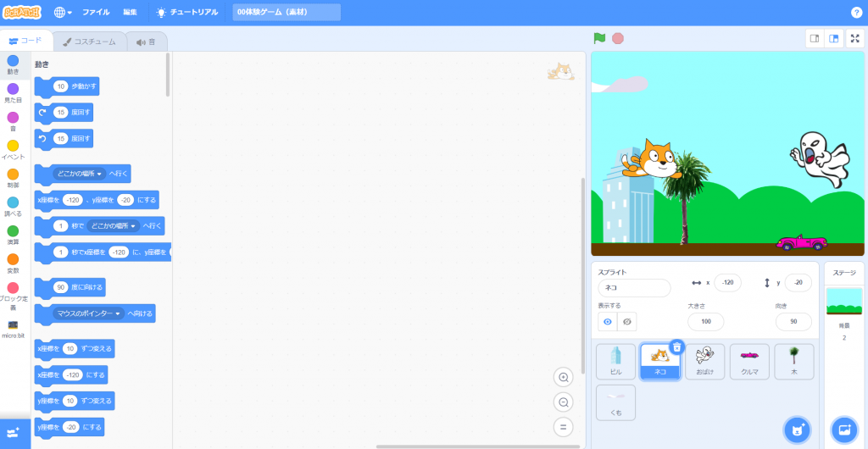Image resolution: width=868 pixels, height=449 pixels.
Task: Select the くも sprite thumbnail
Action: tap(615, 402)
